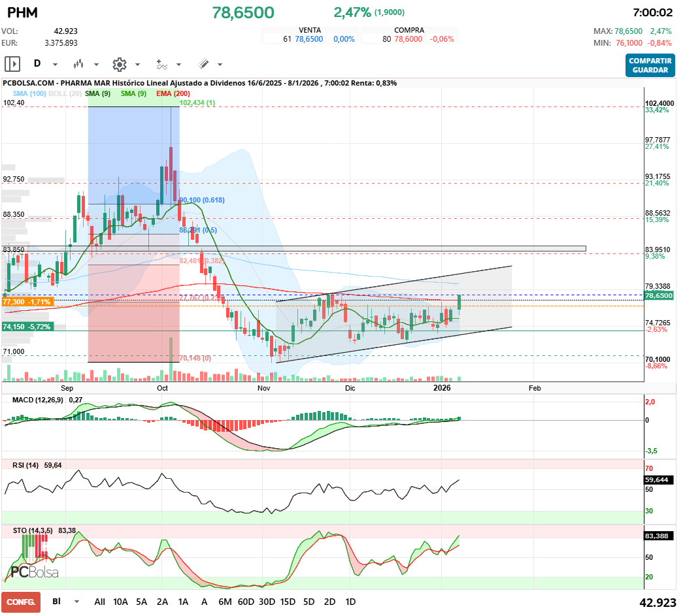Viewport: 685px width, 616px height.
Task: Click the COMPARTIR GUARDAR button
Action: 650,65
